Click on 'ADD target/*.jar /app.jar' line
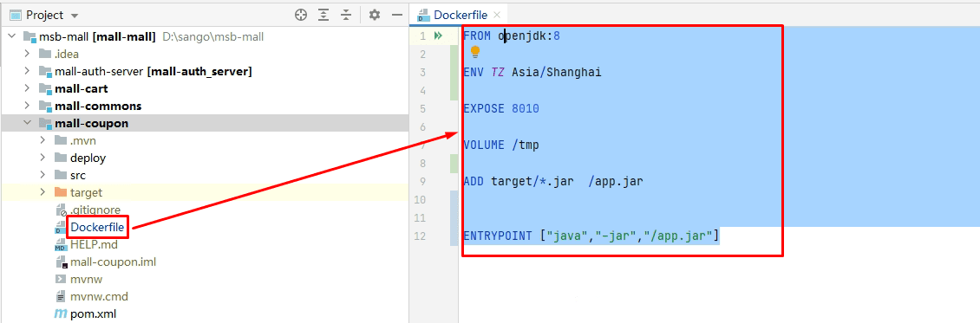 (553, 182)
